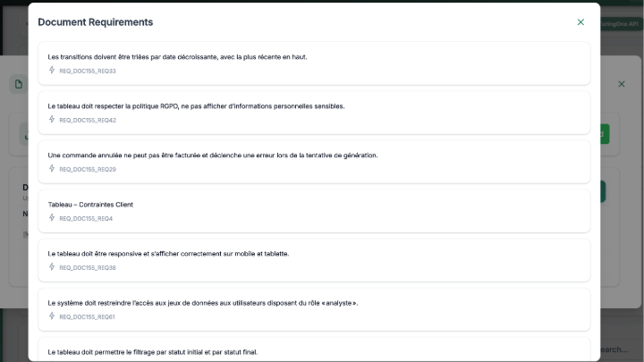644x362 pixels.
Task: Click lightning icon beside REQ_DOC155_REQ33
Action: 52,70
